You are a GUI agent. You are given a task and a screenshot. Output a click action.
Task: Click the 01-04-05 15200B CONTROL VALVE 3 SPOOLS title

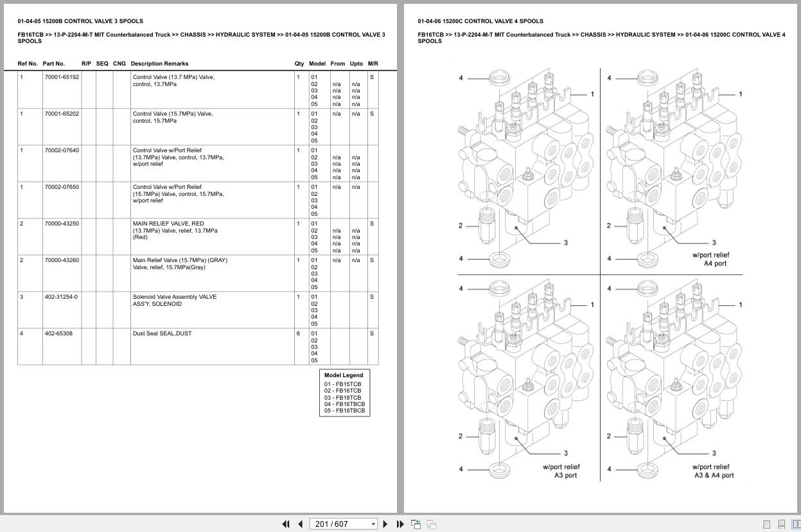click(x=80, y=21)
